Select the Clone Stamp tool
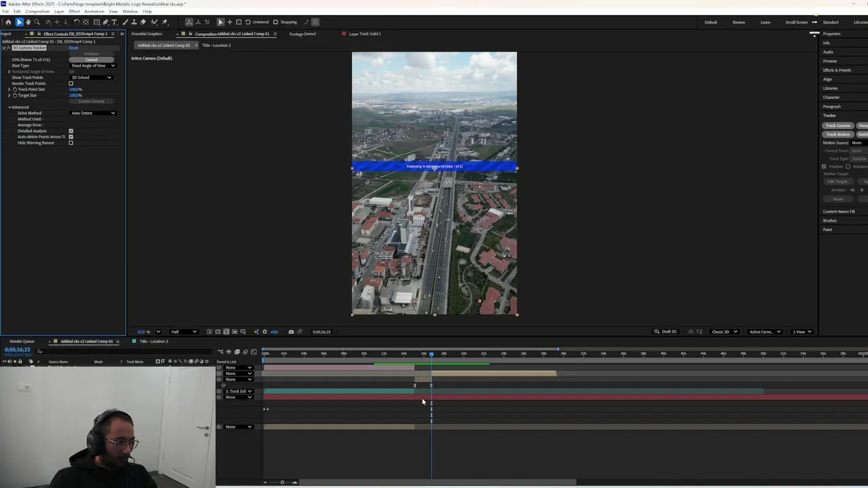The height and width of the screenshot is (488, 868). [x=134, y=22]
